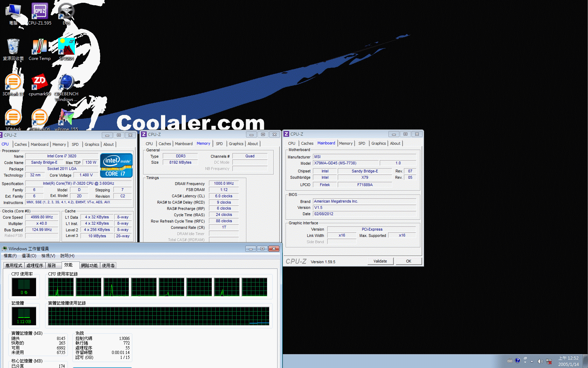588x368 pixels.
Task: Click the OK button in CPU-Z
Action: [x=408, y=261]
